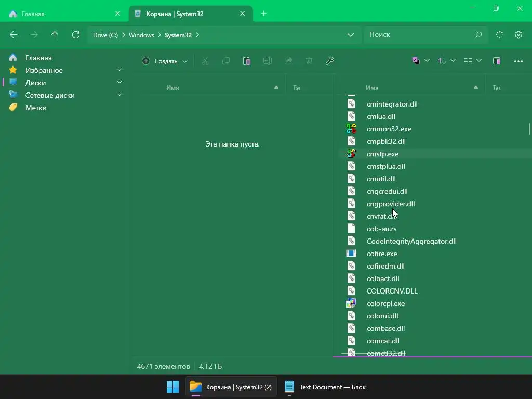Click System32 in the breadcrumb path
The image size is (532, 399).
click(x=178, y=35)
